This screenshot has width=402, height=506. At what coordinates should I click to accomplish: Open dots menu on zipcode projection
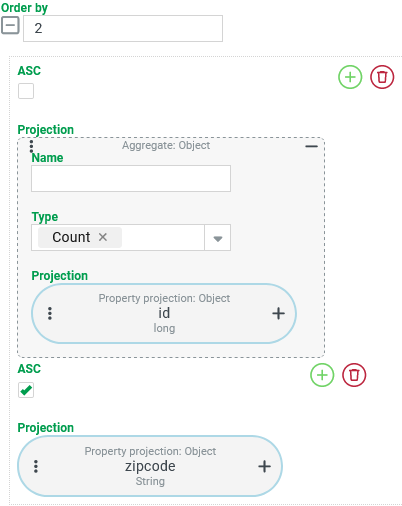[36, 466]
